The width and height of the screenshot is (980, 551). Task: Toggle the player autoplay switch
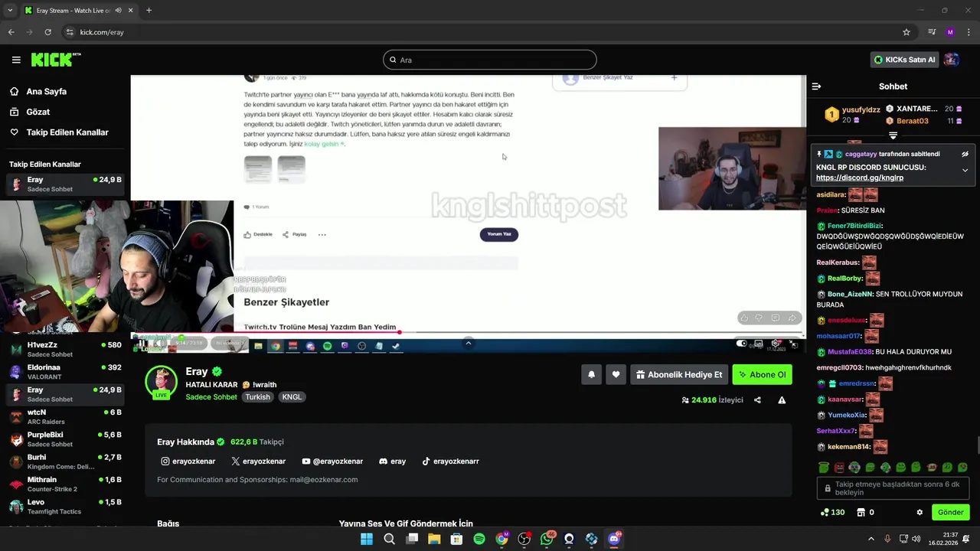741,344
